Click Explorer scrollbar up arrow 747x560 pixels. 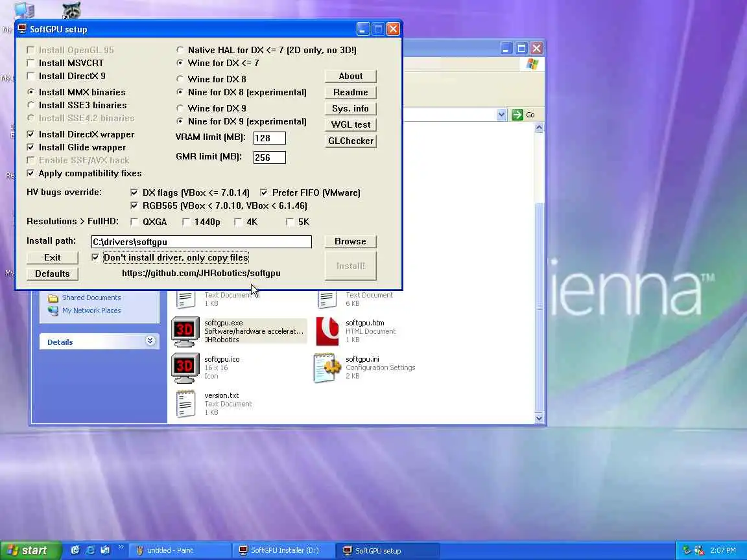539,128
